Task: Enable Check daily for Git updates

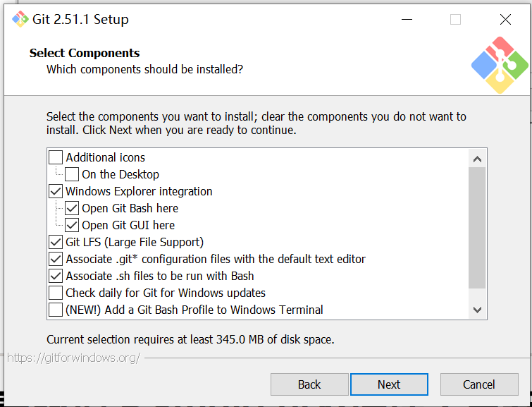Action: (56, 293)
